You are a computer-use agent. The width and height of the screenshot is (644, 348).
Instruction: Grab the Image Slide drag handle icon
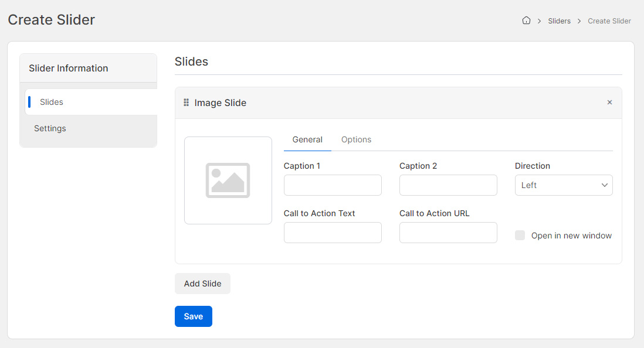click(x=187, y=103)
